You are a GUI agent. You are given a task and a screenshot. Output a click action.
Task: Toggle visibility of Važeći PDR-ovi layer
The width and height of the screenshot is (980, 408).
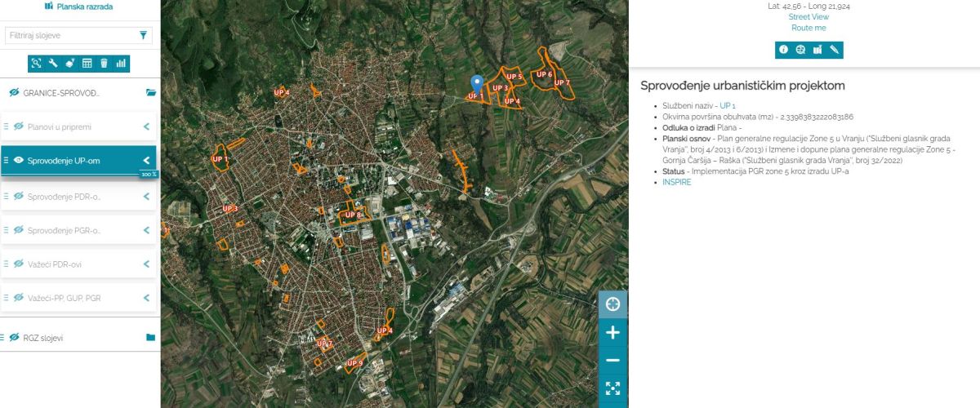point(19,264)
